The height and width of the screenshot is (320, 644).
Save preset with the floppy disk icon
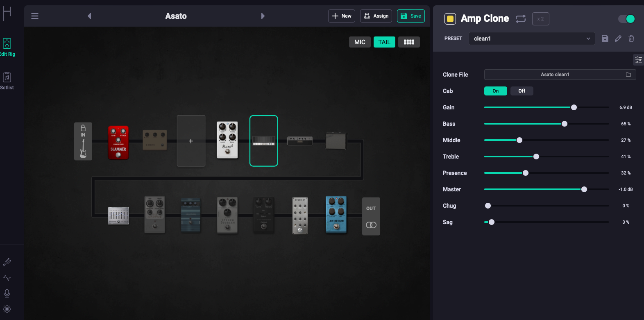pos(605,39)
